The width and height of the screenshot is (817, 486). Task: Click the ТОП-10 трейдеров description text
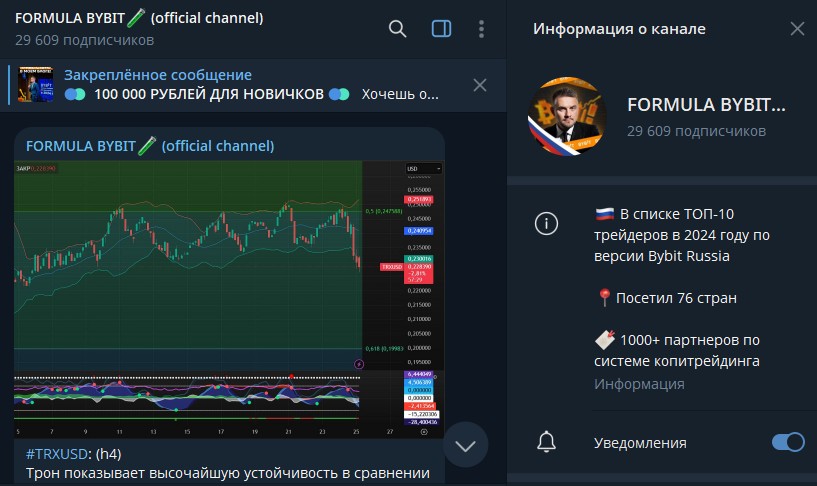tap(682, 235)
